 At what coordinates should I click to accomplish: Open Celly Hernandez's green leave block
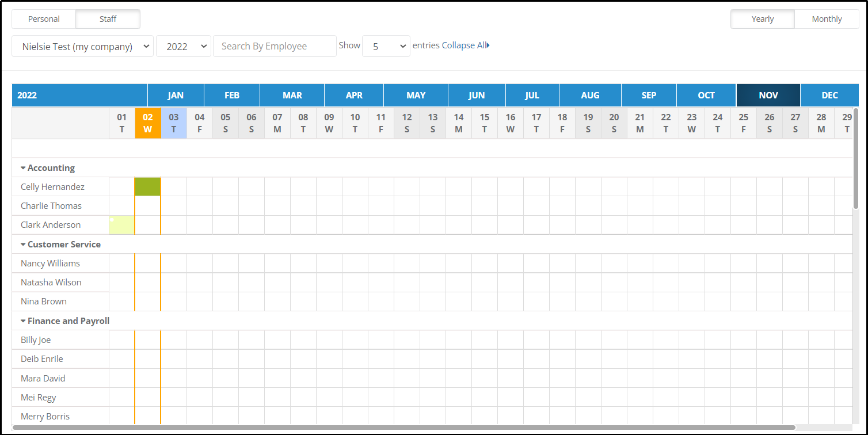pos(148,187)
